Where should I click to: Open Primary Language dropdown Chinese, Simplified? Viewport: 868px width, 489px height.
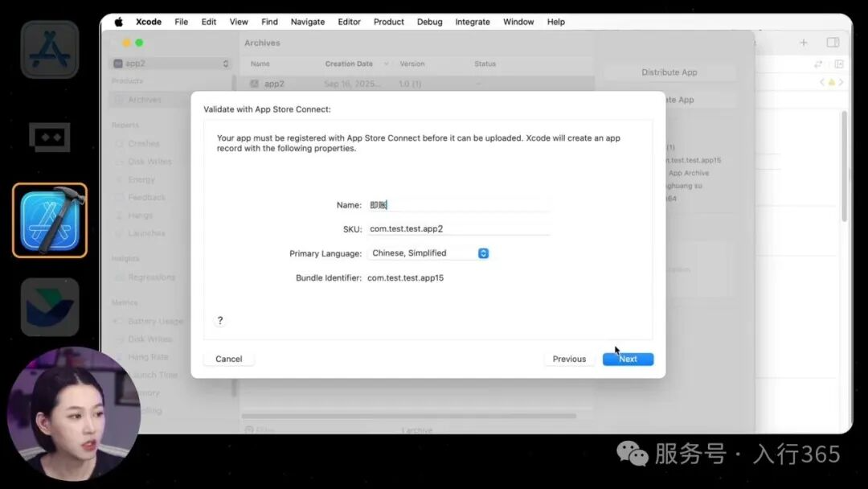[x=428, y=253]
